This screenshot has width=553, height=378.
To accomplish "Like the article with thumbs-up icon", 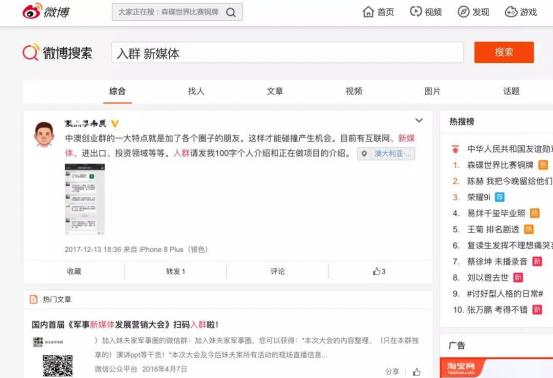I will [417, 372].
